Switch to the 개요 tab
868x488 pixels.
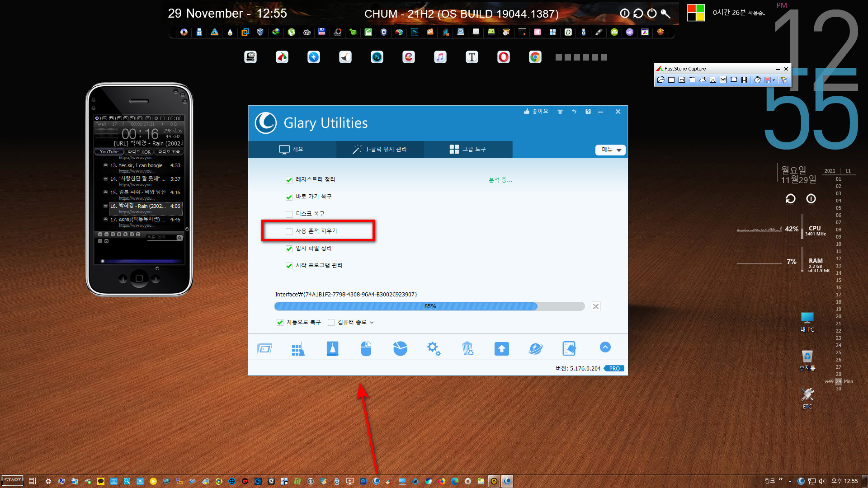pyautogui.click(x=292, y=149)
